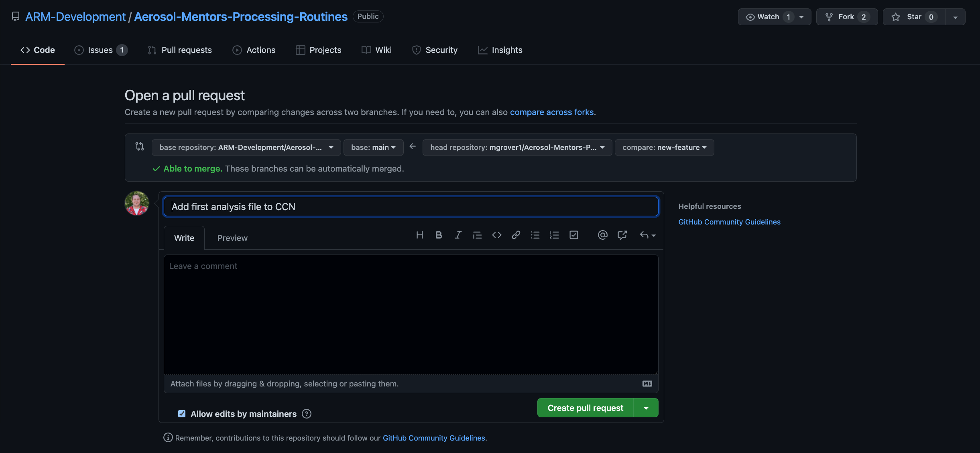Switch to the Preview tab
Screen dimensions: 980x453
[232, 238]
